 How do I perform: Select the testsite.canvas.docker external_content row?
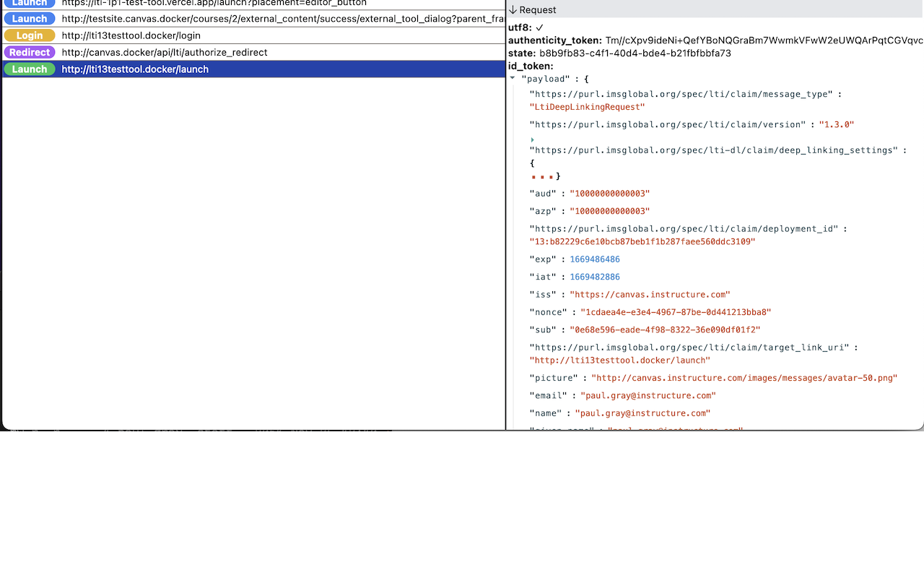[x=253, y=19]
